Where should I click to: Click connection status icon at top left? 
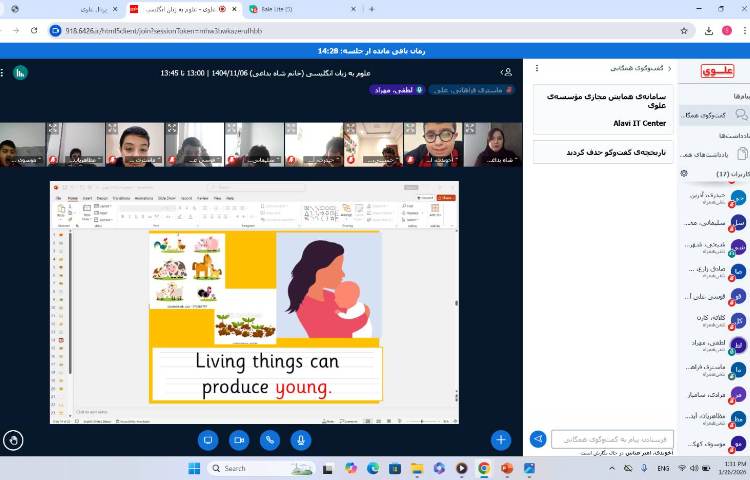(x=20, y=72)
